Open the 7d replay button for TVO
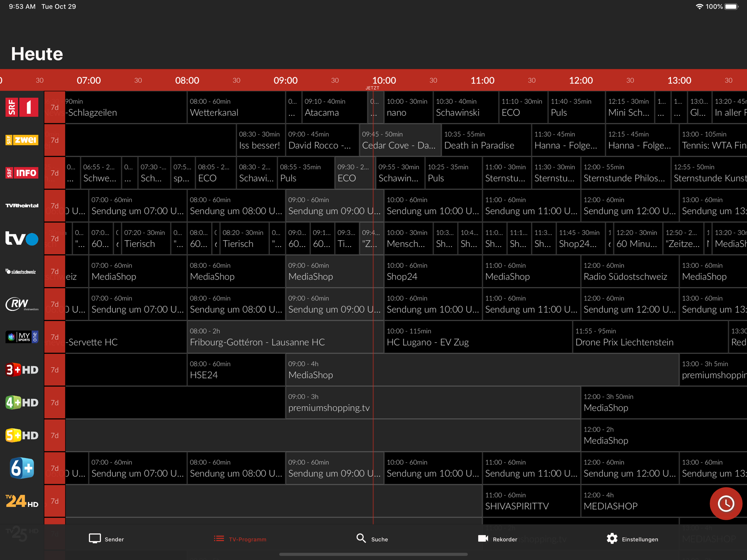Screen dimensions: 747x560 click(x=55, y=239)
